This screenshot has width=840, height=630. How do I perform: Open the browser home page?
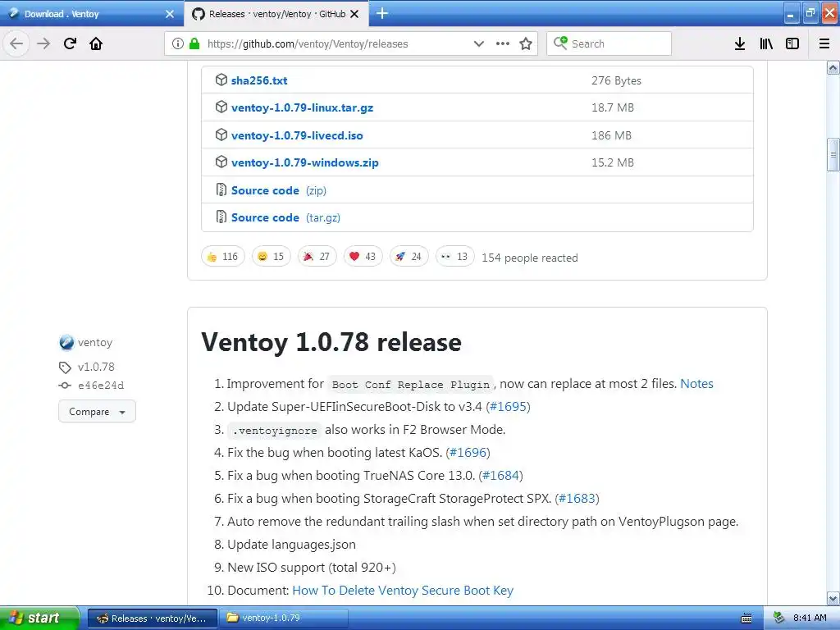coord(96,43)
